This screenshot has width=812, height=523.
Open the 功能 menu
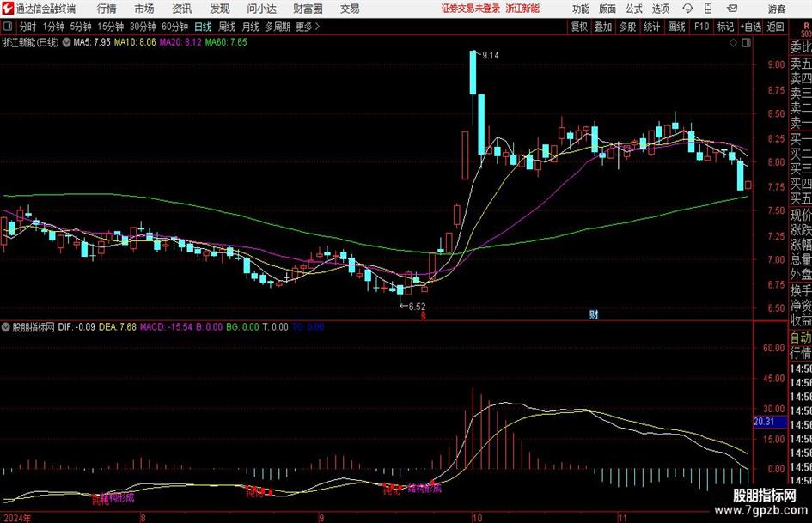point(581,9)
